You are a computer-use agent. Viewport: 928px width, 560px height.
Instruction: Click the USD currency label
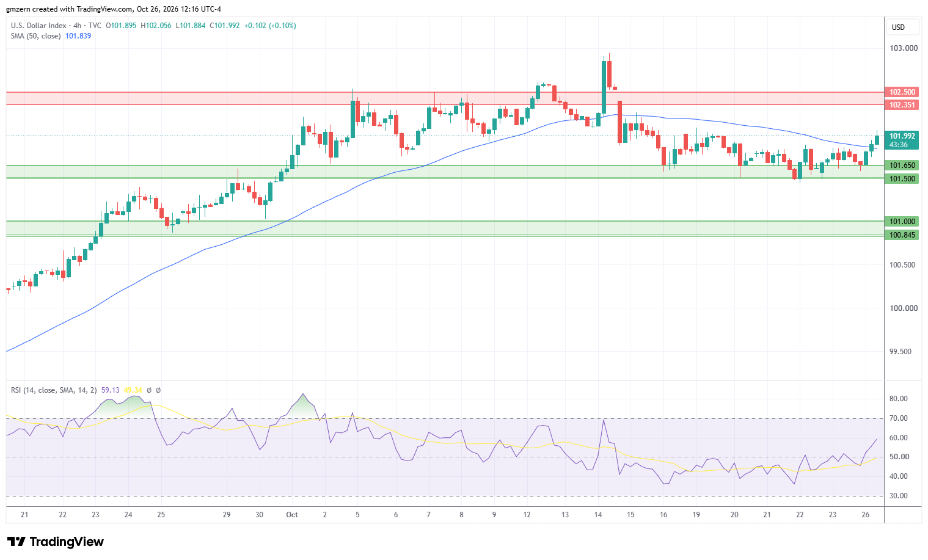(x=898, y=27)
